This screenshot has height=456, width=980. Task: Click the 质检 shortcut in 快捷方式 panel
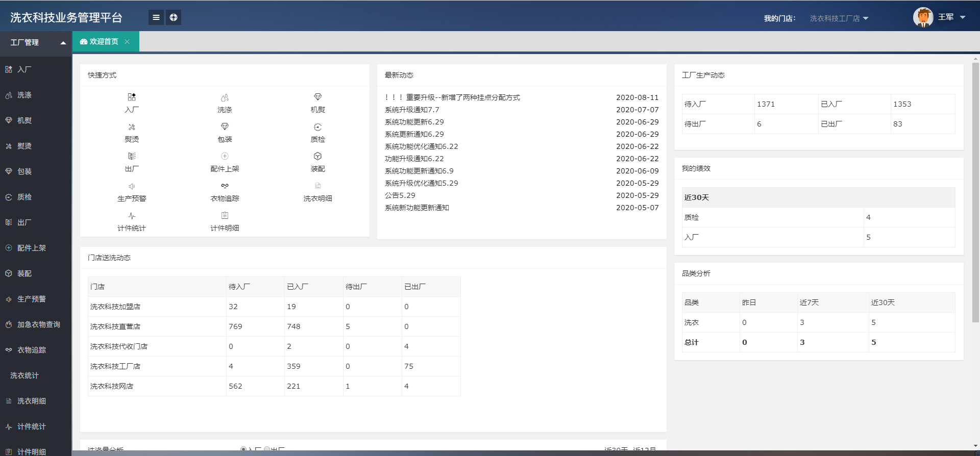[317, 133]
